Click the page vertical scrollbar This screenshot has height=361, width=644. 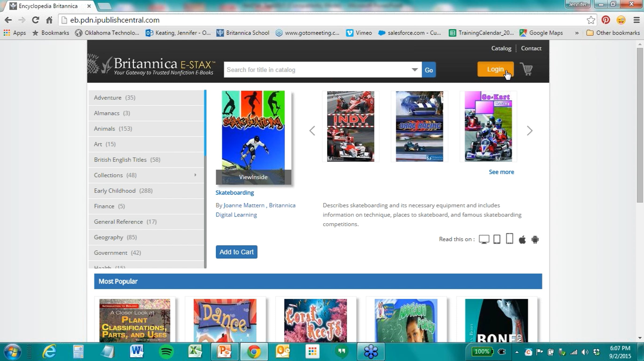tap(640, 125)
